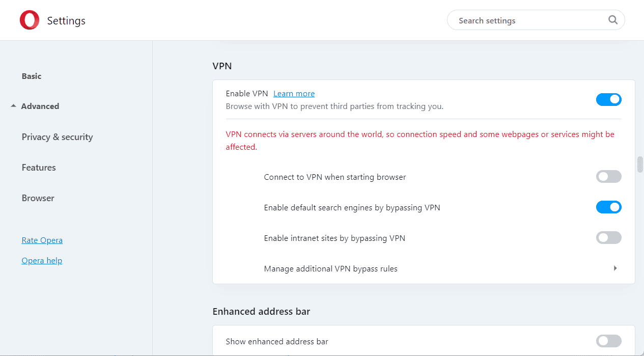Click the arrow beside VPN bypass rules

point(615,268)
